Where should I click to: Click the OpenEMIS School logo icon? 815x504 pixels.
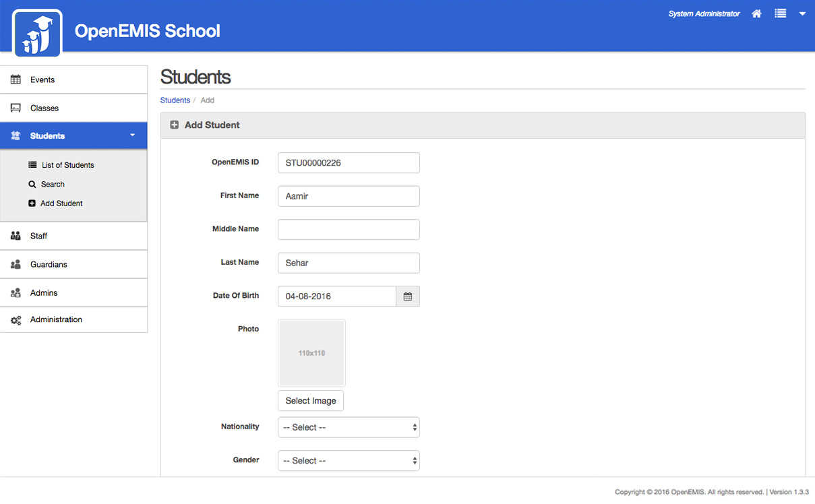tap(37, 32)
